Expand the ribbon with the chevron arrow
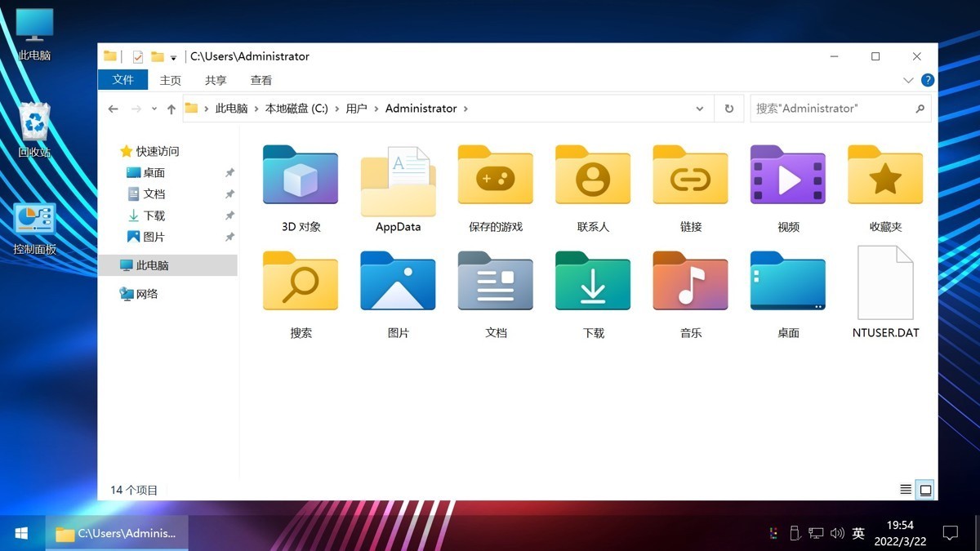 pos(909,79)
